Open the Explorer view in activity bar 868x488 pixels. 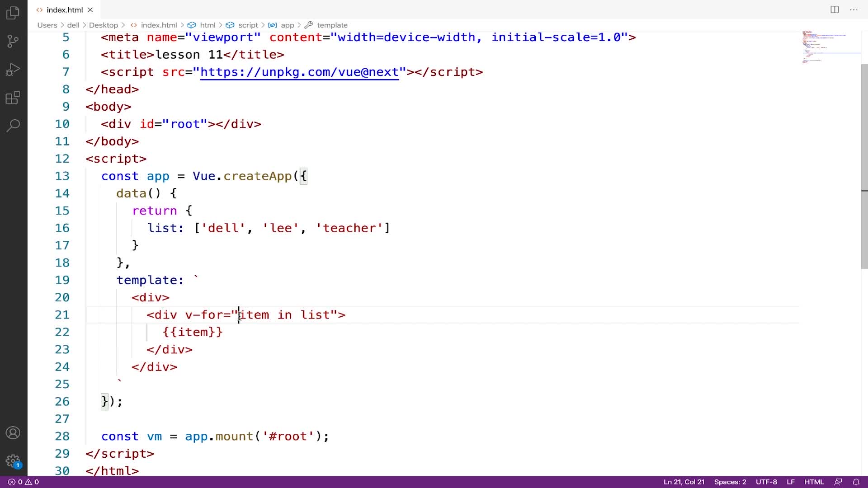pyautogui.click(x=13, y=13)
